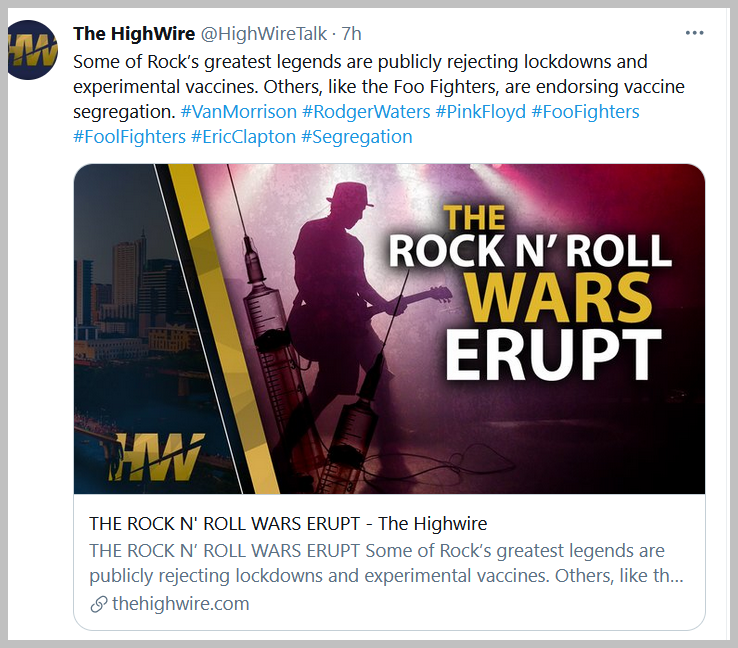Click the chain link icon beside thehighwire.com
738x648 pixels.
(x=99, y=604)
